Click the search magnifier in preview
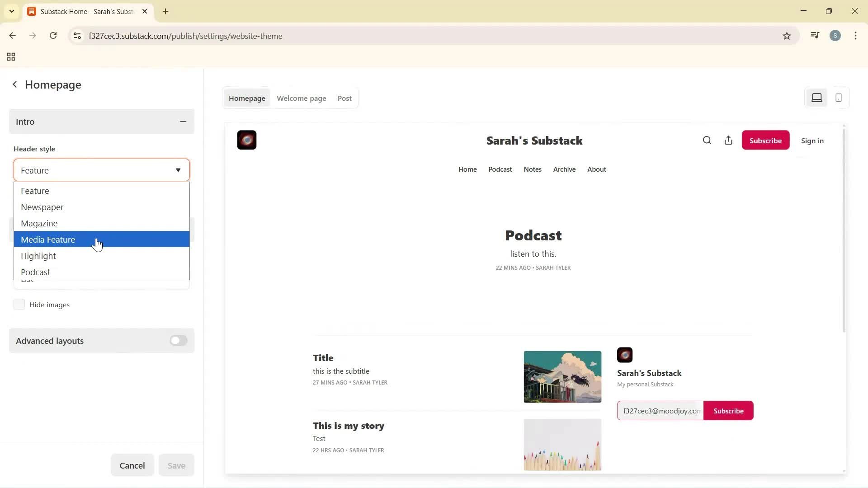Viewport: 868px width, 488px height. coord(707,141)
